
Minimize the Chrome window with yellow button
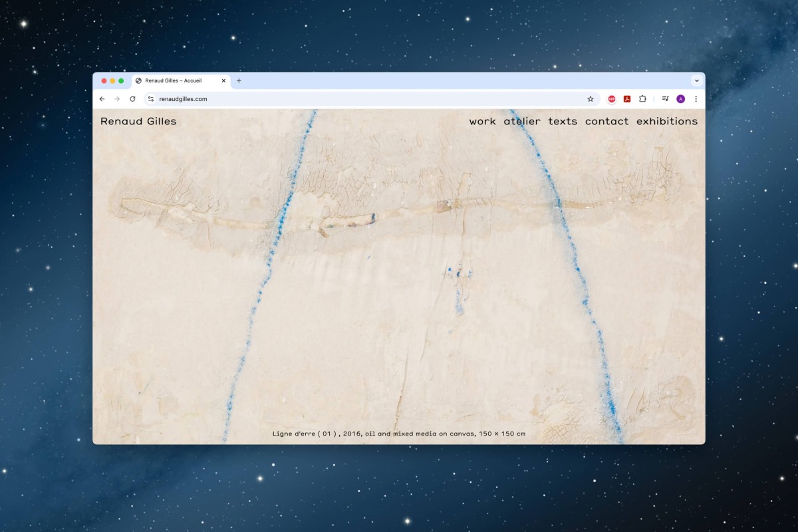(112, 81)
